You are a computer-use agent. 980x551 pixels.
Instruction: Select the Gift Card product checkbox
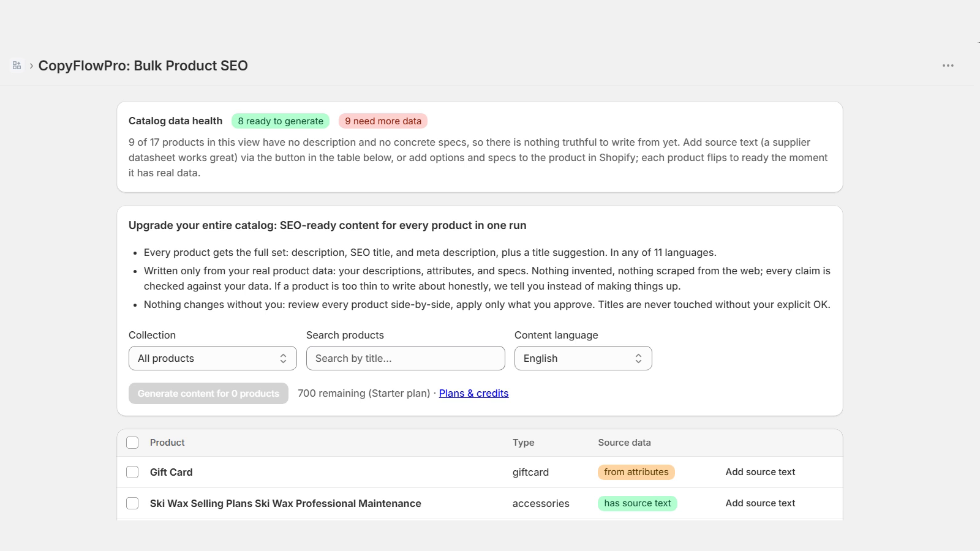132,472
